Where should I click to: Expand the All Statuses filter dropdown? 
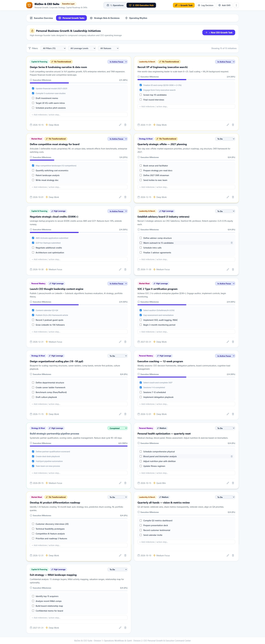pos(108,48)
